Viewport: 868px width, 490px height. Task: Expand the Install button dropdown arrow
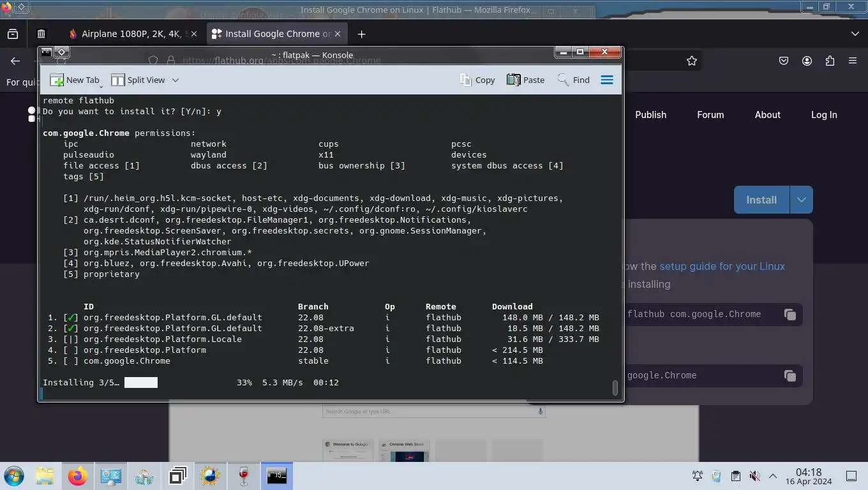[x=801, y=200]
